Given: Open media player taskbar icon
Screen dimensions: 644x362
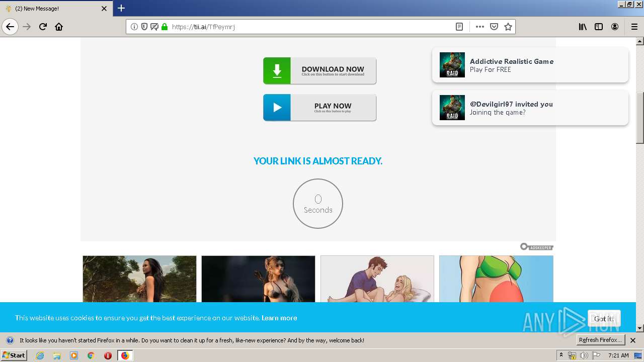Looking at the screenshot, I should click(x=74, y=355).
